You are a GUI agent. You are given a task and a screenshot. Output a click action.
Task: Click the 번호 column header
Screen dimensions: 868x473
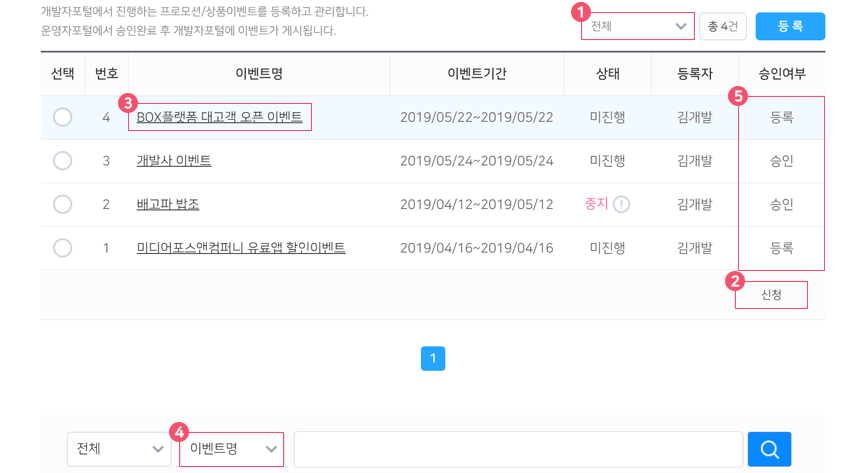click(106, 74)
